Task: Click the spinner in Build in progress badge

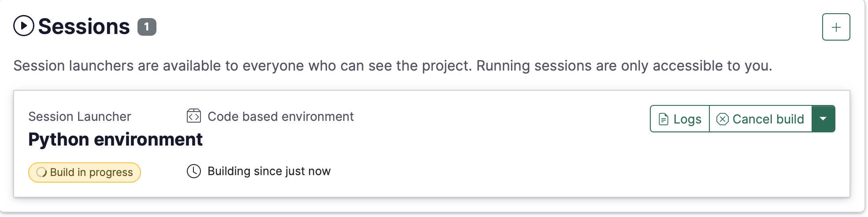Action: point(41,172)
